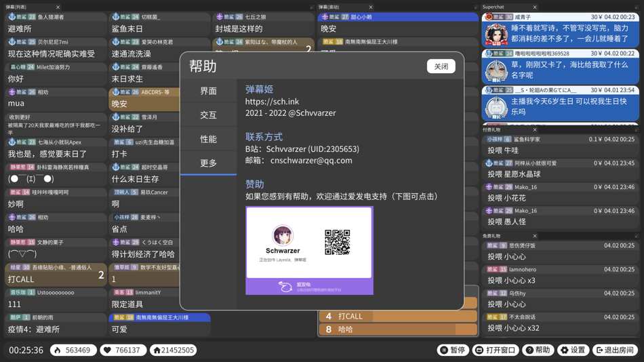
Task: Switch to the 界面 help tab
Action: click(x=208, y=92)
